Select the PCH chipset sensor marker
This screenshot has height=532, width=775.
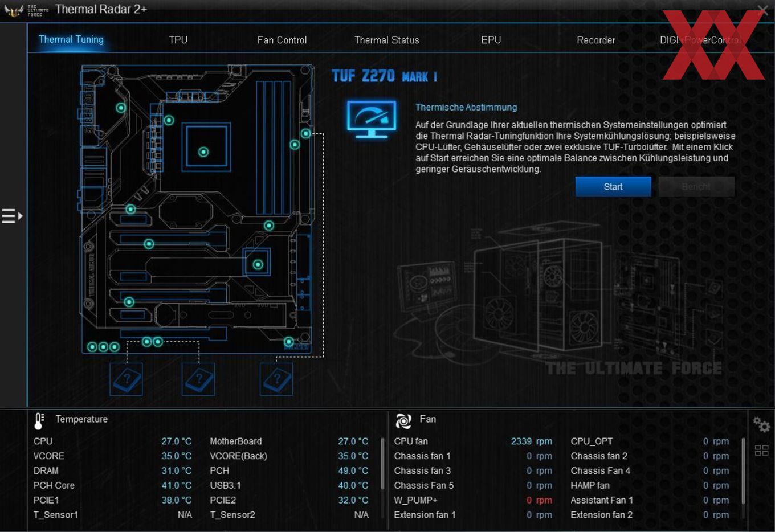(x=258, y=264)
